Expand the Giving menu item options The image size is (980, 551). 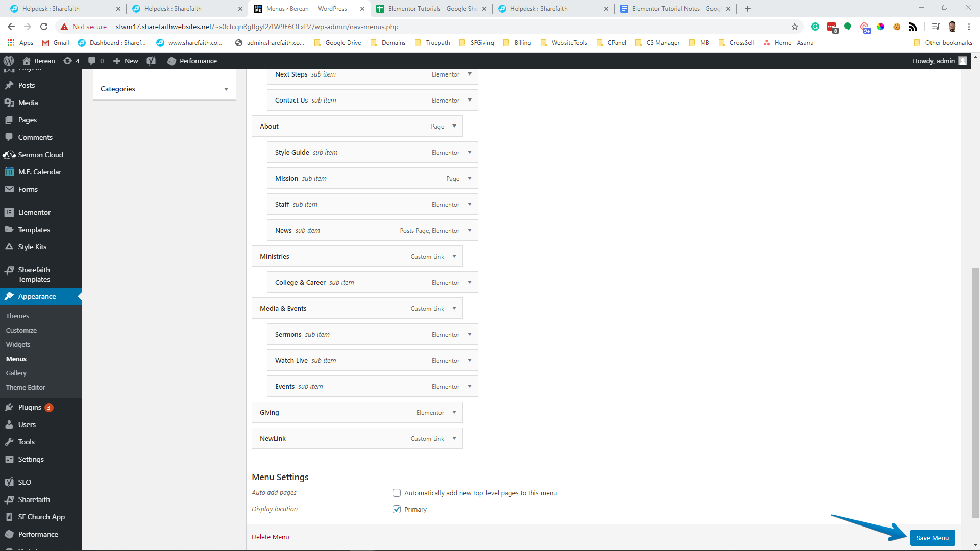(454, 412)
